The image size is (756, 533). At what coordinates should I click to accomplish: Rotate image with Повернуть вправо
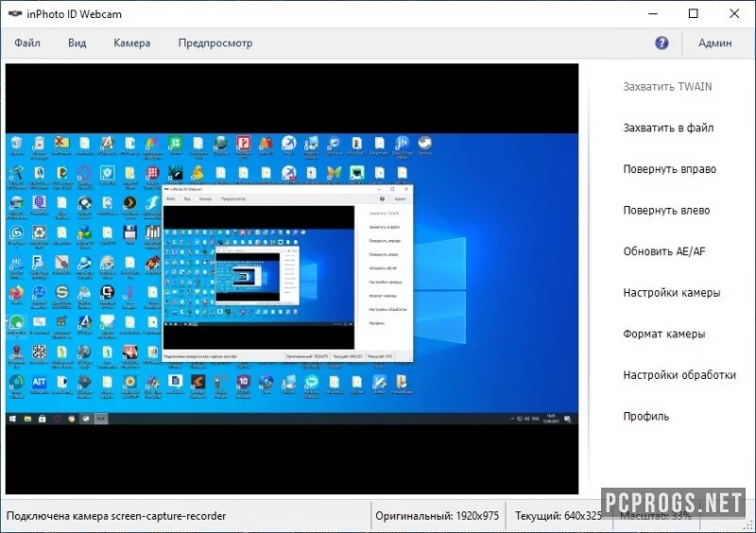point(670,169)
